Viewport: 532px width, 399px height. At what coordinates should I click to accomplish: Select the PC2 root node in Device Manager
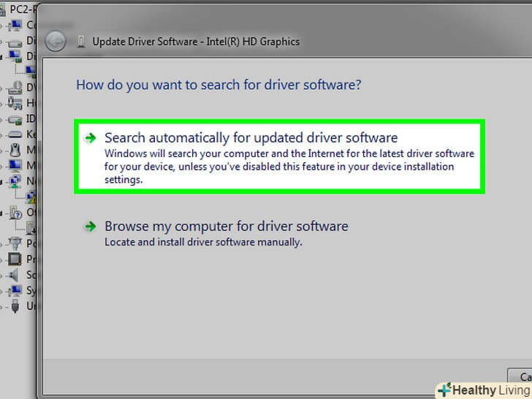pos(19,9)
